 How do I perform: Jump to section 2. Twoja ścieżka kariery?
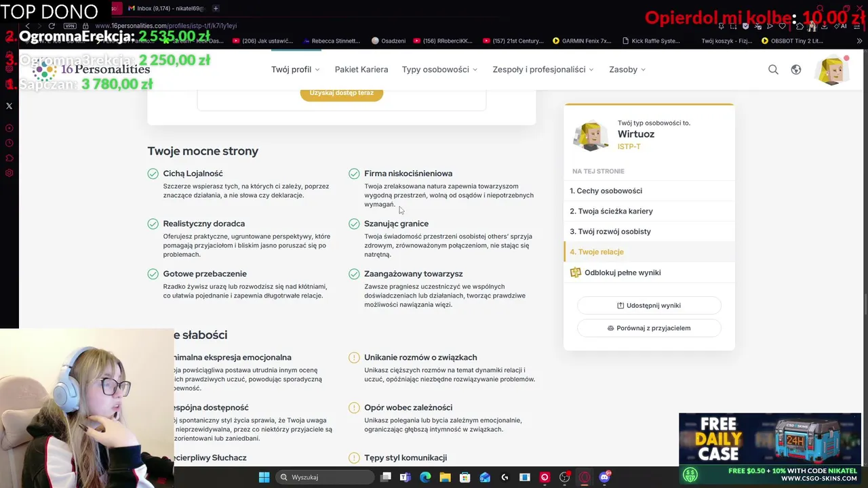coord(649,211)
